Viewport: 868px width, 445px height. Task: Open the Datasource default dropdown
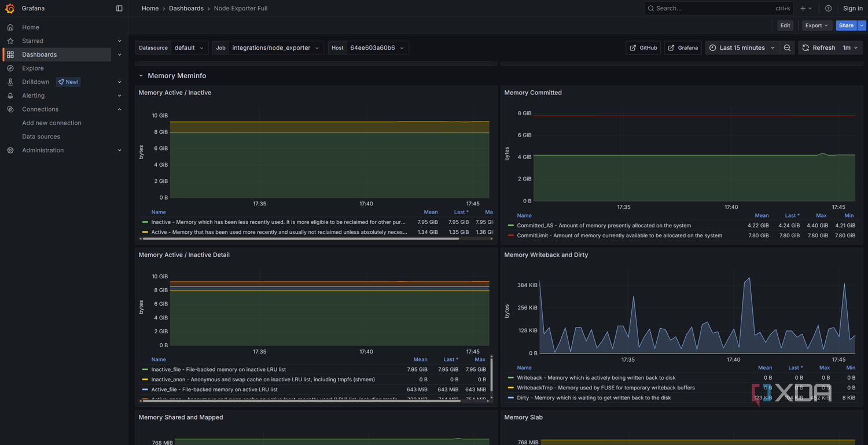point(189,48)
